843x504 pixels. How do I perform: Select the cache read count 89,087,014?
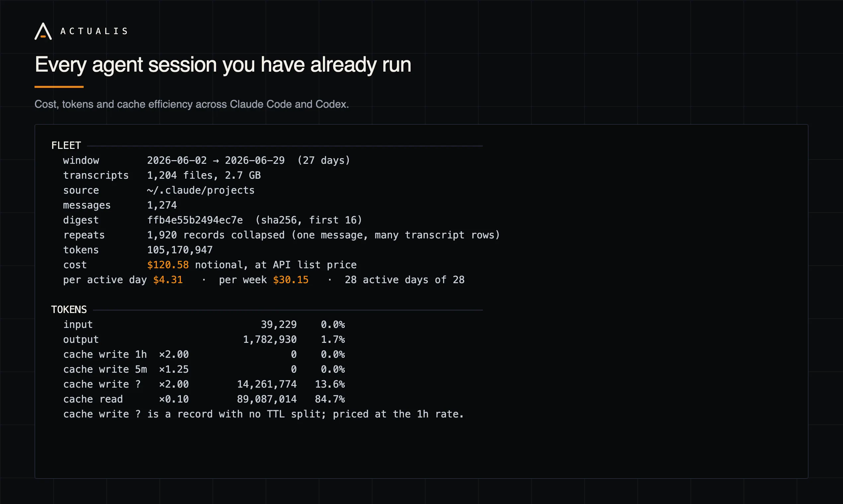click(267, 400)
